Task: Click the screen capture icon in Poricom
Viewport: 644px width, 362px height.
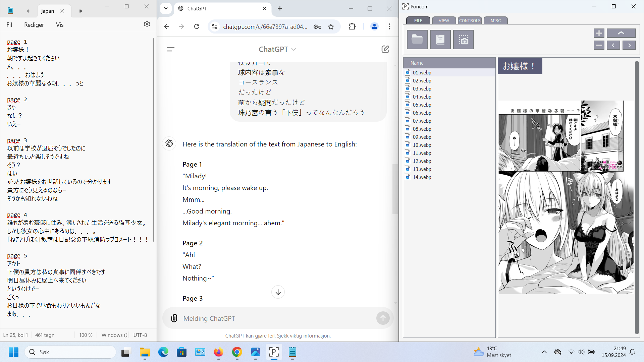Action: (x=464, y=40)
